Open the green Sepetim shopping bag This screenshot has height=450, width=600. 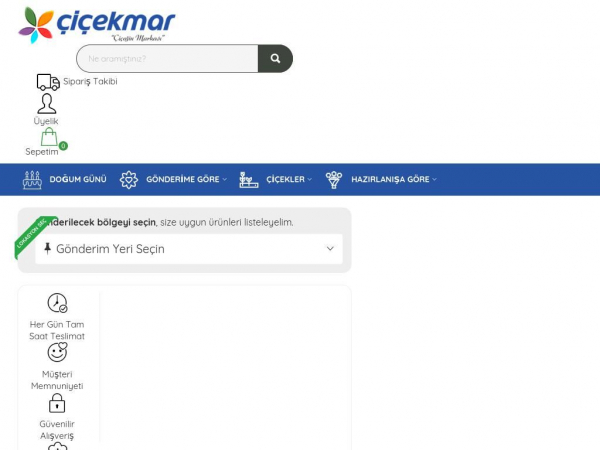(49, 137)
